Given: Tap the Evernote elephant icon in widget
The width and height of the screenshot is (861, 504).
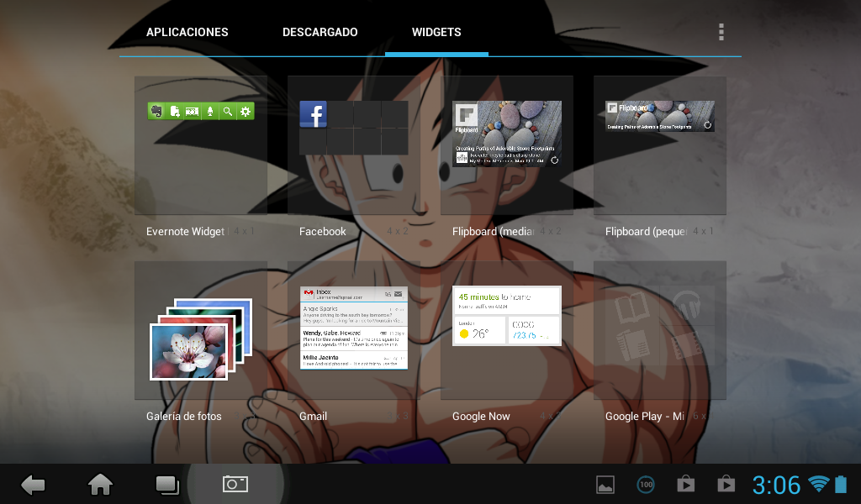Looking at the screenshot, I should point(156,112).
